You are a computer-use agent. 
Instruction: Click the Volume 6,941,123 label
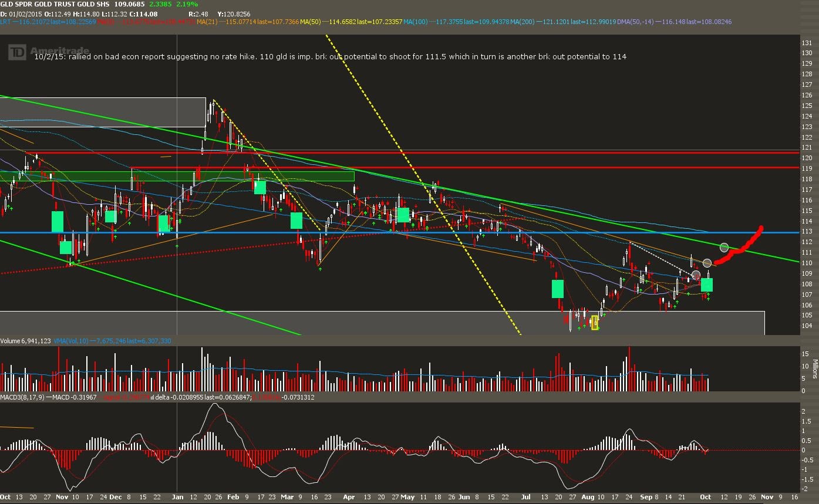pyautogui.click(x=26, y=340)
